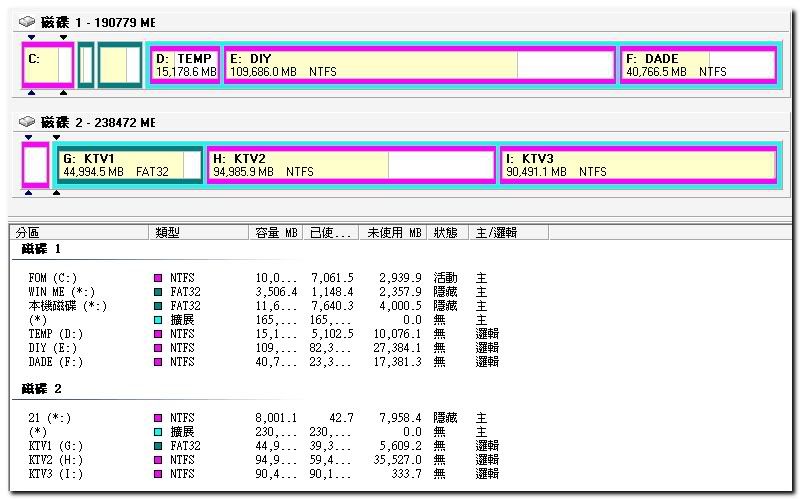The width and height of the screenshot is (800, 499).
Task: Click the 磁碟 1 group heading in list
Action: click(41, 249)
